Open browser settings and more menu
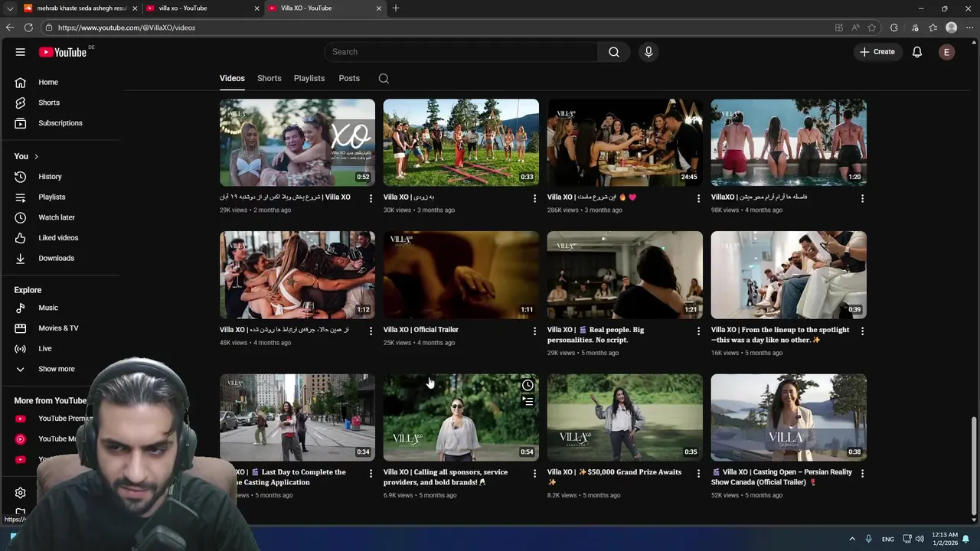Image resolution: width=980 pixels, height=551 pixels. [x=969, y=28]
